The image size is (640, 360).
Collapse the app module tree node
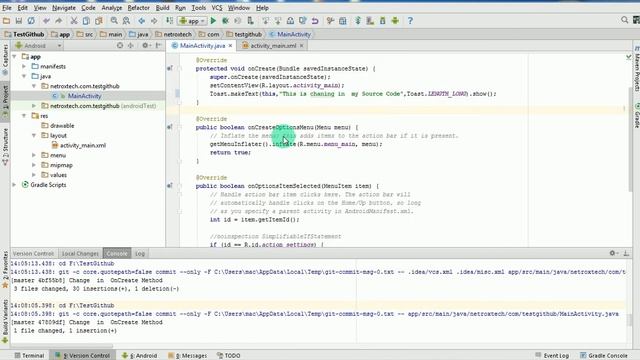14,57
